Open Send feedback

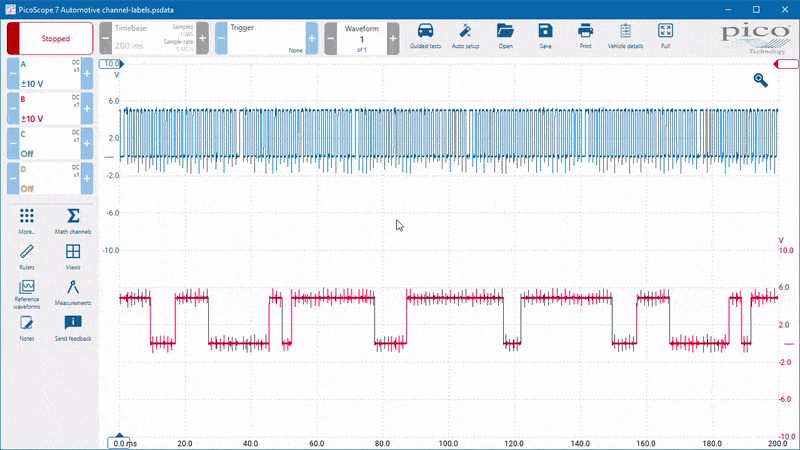(x=73, y=328)
